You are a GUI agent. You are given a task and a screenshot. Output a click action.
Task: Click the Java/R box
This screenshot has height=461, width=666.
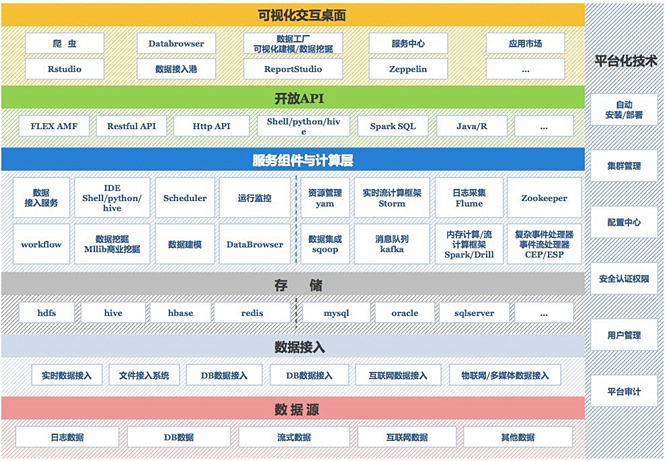coord(471,126)
